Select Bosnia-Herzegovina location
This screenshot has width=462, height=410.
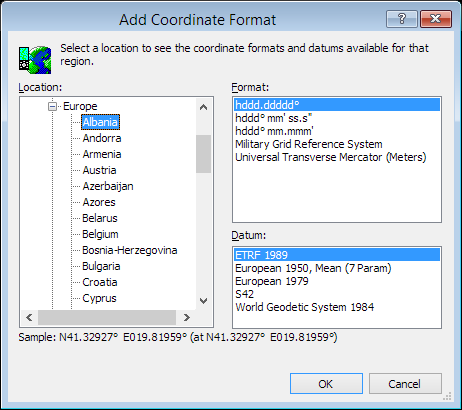(130, 250)
